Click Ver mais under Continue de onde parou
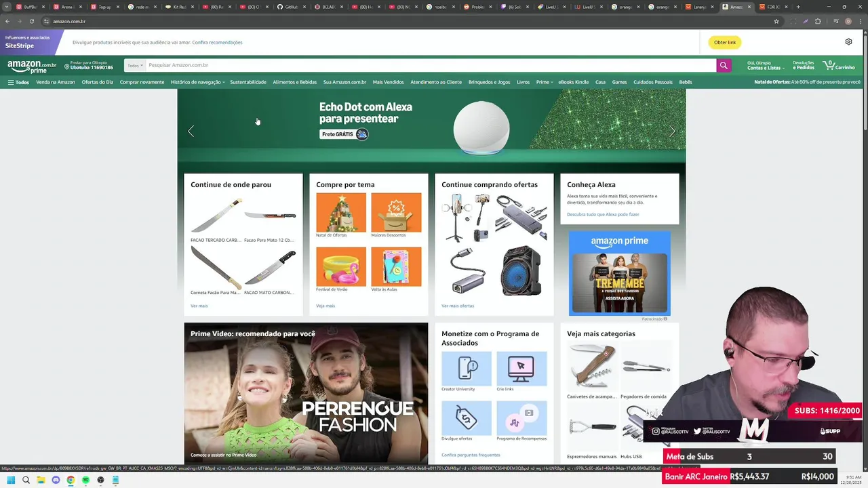This screenshot has width=868, height=488. (199, 306)
